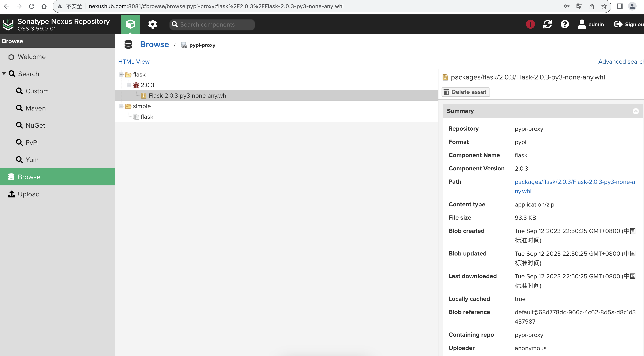Click the database icon beside Browse heading
This screenshot has width=644, height=356.
128,44
